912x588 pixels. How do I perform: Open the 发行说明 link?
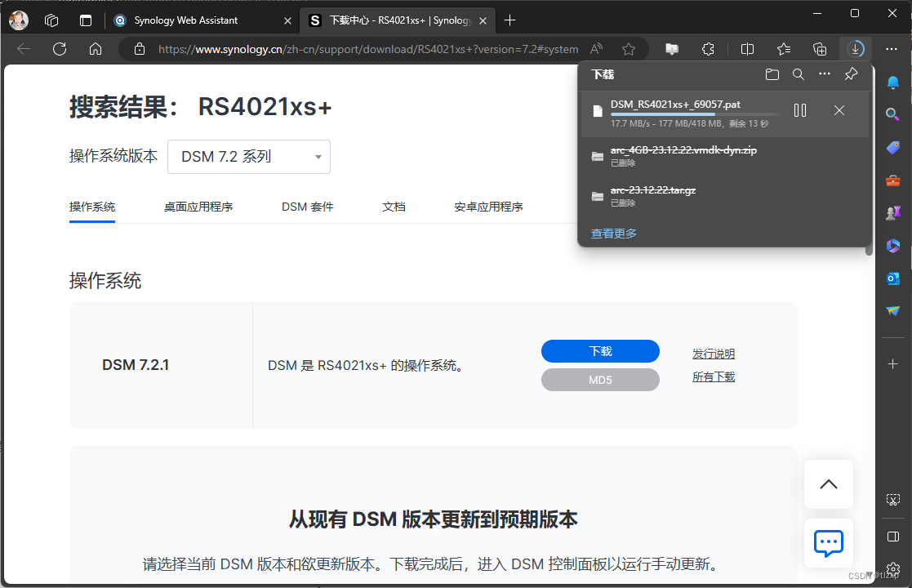(714, 354)
